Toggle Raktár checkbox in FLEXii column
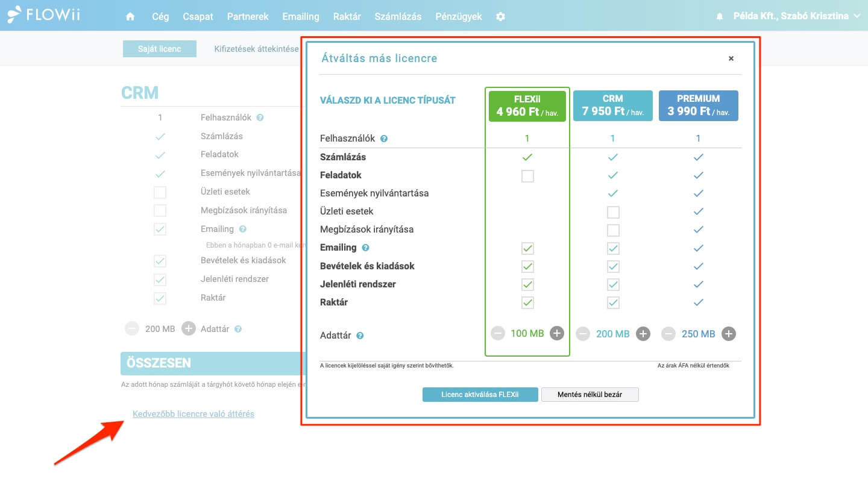 [527, 302]
